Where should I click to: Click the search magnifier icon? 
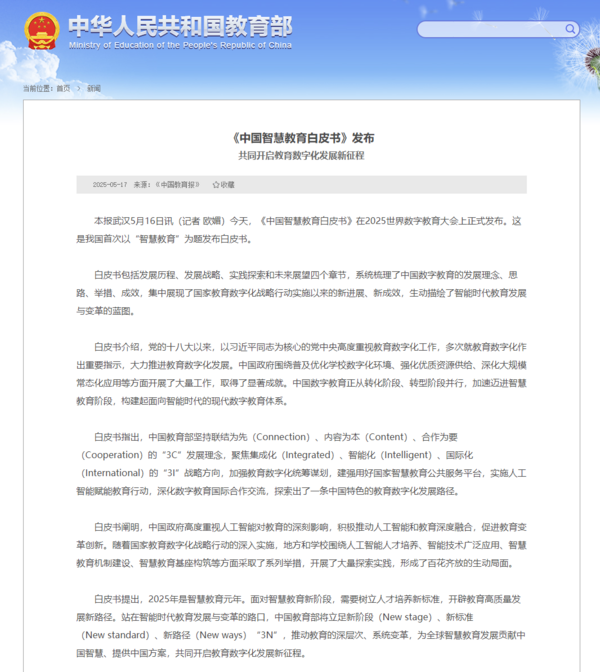coord(570,29)
